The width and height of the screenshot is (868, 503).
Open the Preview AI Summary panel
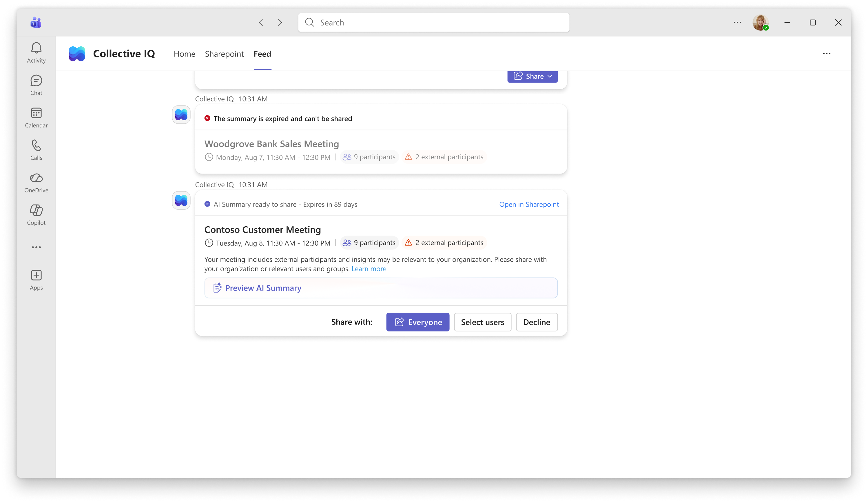[381, 288]
